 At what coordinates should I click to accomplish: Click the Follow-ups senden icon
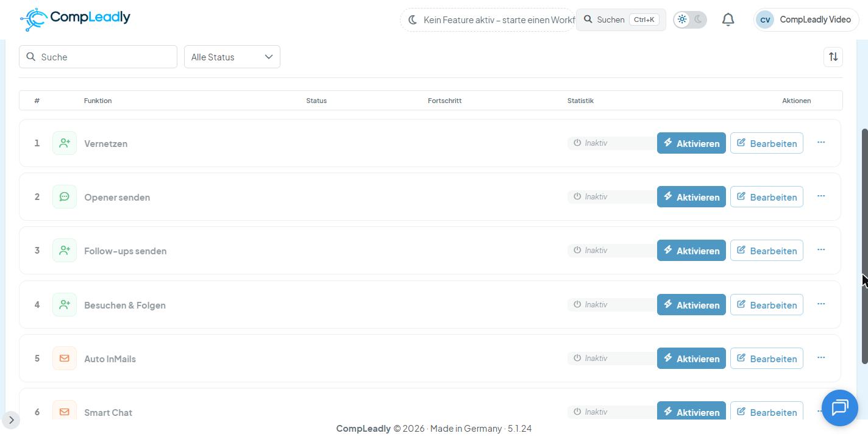click(65, 251)
